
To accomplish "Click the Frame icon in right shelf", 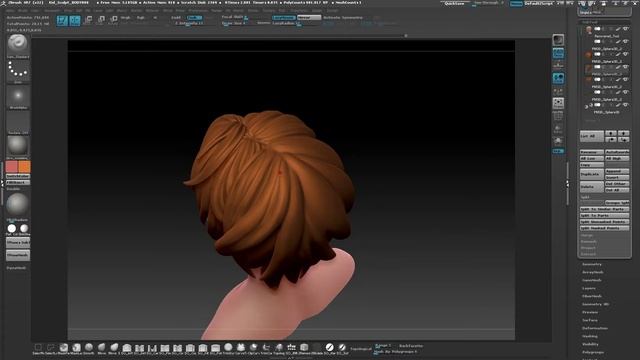I will click(x=558, y=103).
